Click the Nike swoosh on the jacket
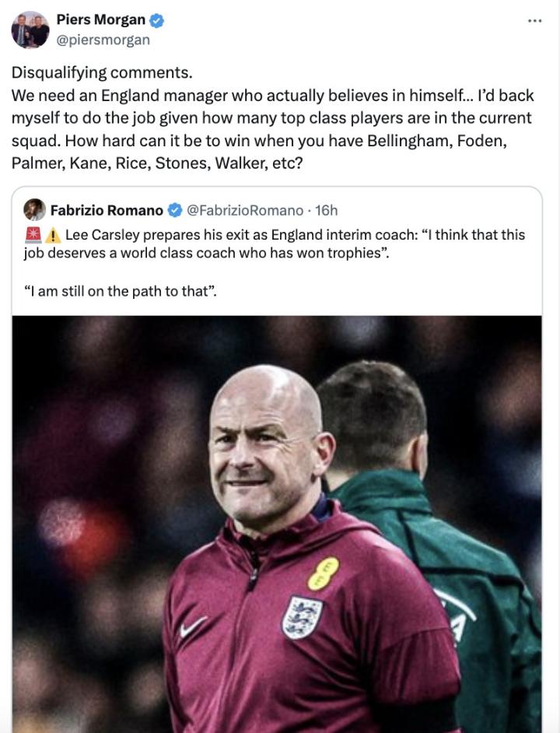 [193, 626]
